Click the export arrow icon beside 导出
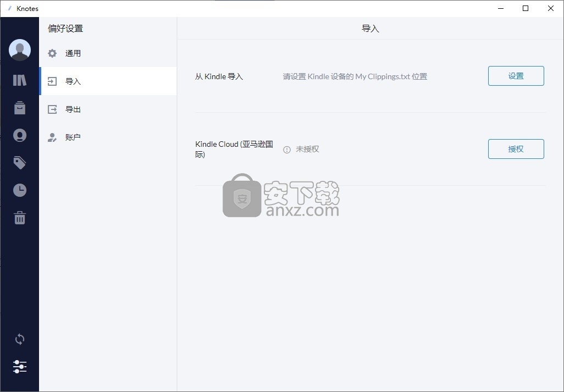The image size is (564, 392). click(52, 109)
